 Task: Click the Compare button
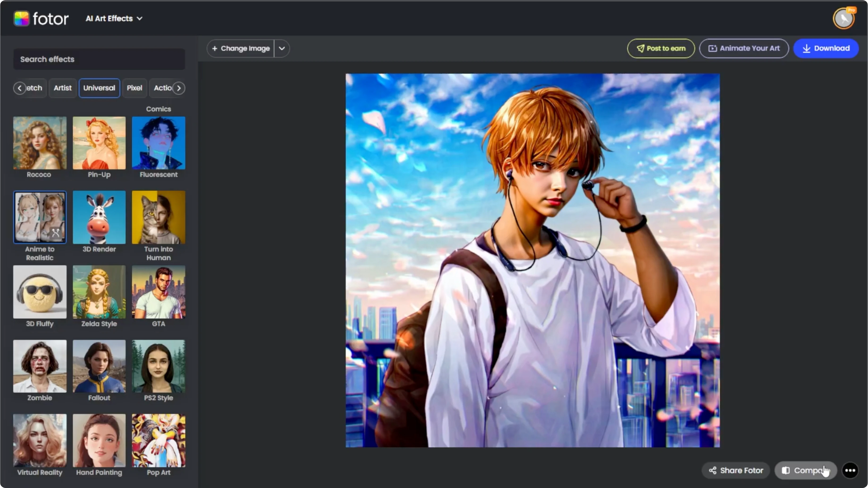(806, 471)
